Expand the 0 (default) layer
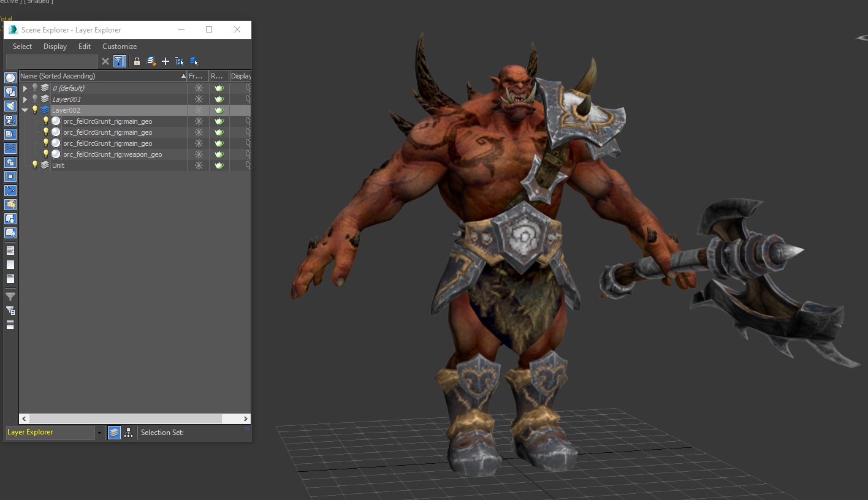Image resolution: width=868 pixels, height=500 pixels. [x=25, y=88]
